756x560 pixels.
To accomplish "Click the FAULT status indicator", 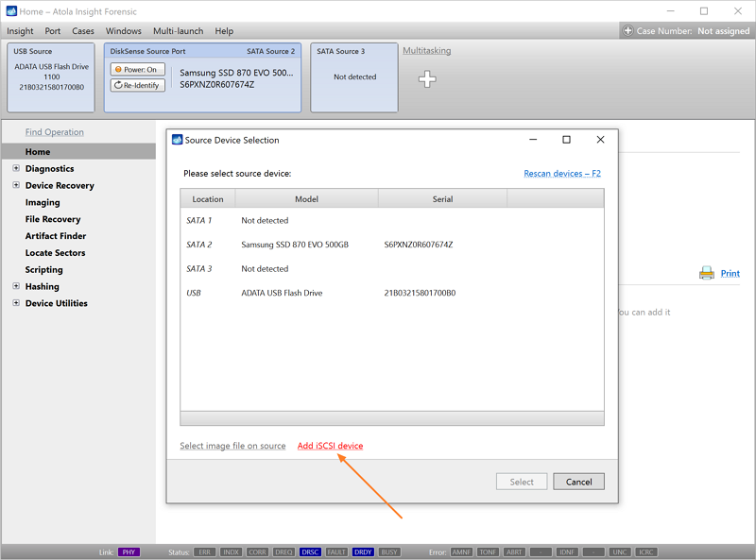I will [336, 552].
